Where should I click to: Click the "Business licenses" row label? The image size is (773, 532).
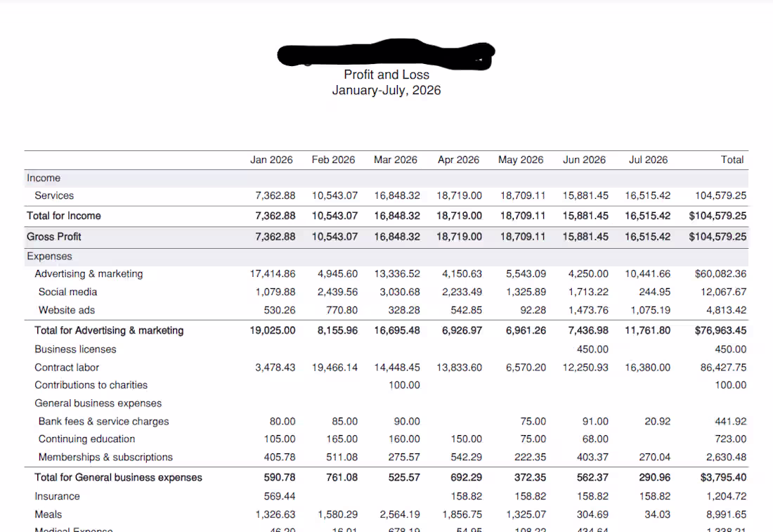pyautogui.click(x=75, y=349)
